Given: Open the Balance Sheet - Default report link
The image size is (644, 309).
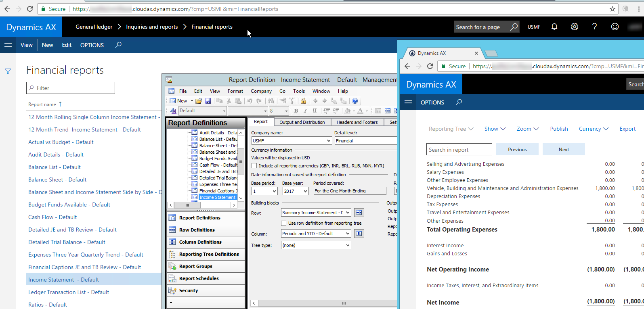Looking at the screenshot, I should click(57, 180).
